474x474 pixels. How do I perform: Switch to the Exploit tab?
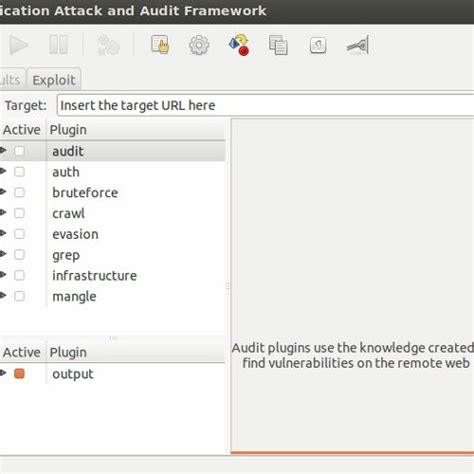click(x=54, y=80)
